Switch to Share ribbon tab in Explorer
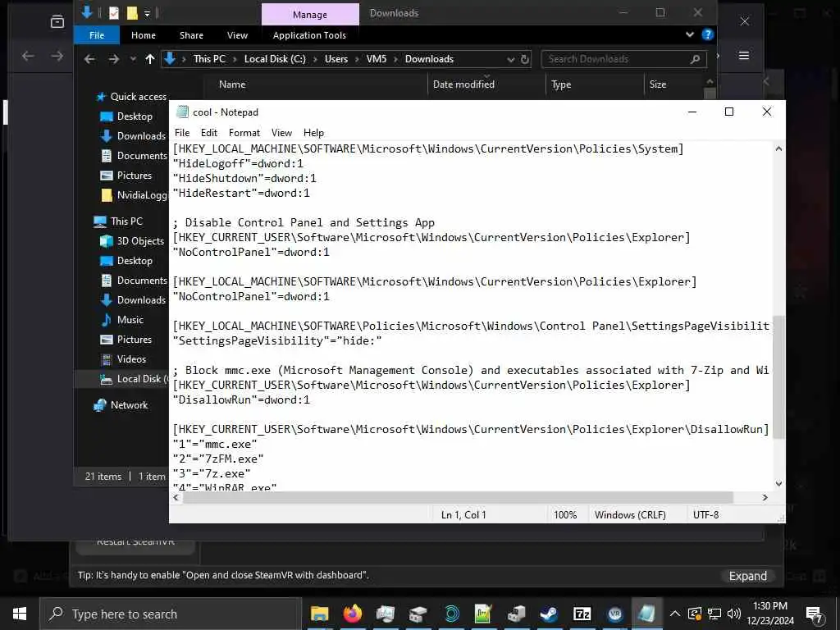Screen dimensions: 840x630 pyautogui.click(x=191, y=35)
